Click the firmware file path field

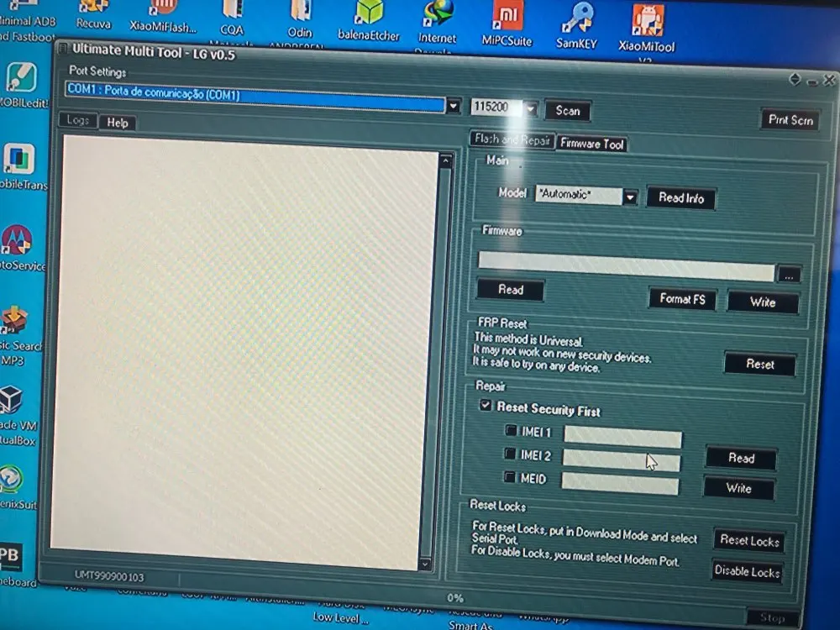point(627,266)
